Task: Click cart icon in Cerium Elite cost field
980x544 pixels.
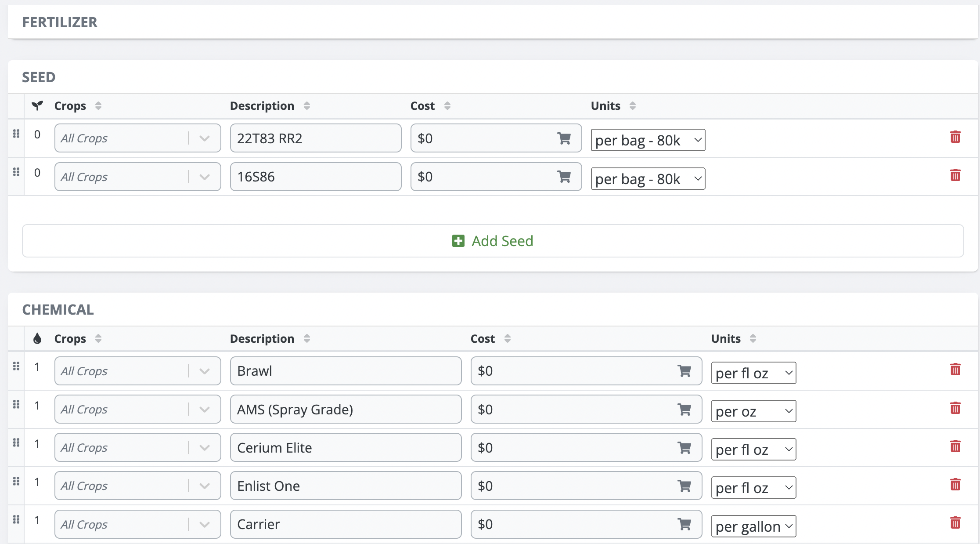Action: [x=684, y=448]
